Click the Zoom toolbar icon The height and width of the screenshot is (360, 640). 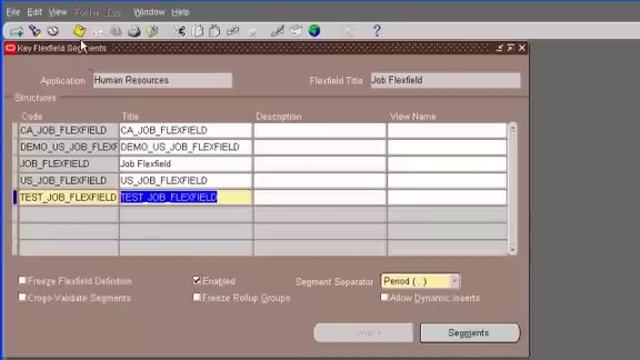(x=296, y=31)
